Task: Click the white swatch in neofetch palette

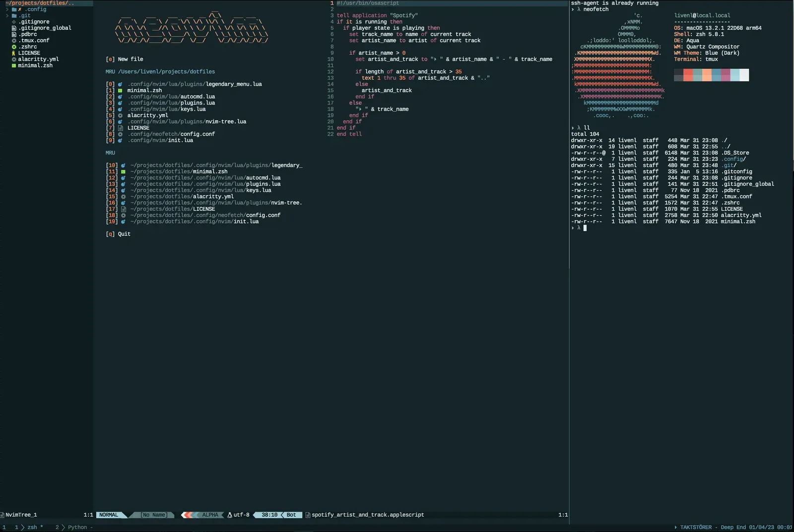Action: (744, 75)
